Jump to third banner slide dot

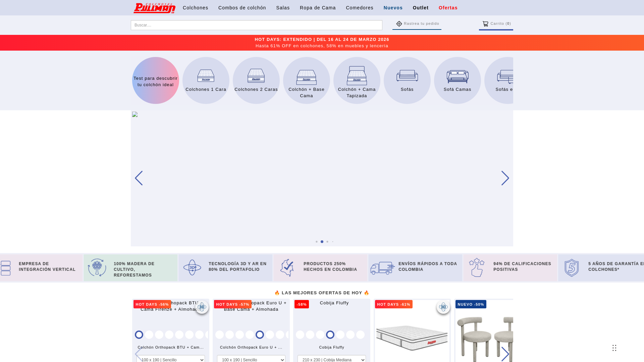coord(327,242)
